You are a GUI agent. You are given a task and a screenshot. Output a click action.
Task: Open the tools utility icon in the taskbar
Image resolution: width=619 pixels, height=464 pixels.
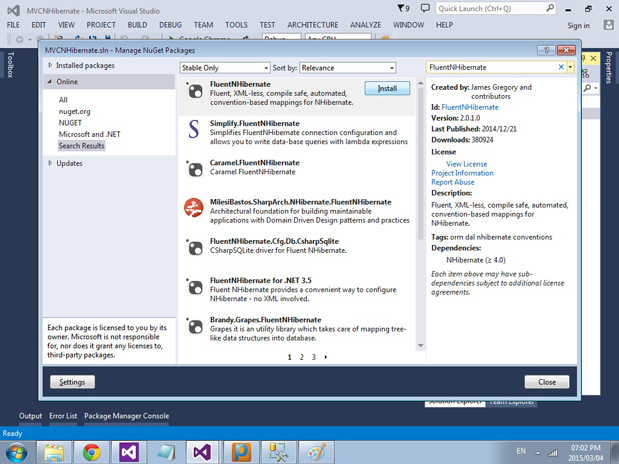(x=278, y=453)
